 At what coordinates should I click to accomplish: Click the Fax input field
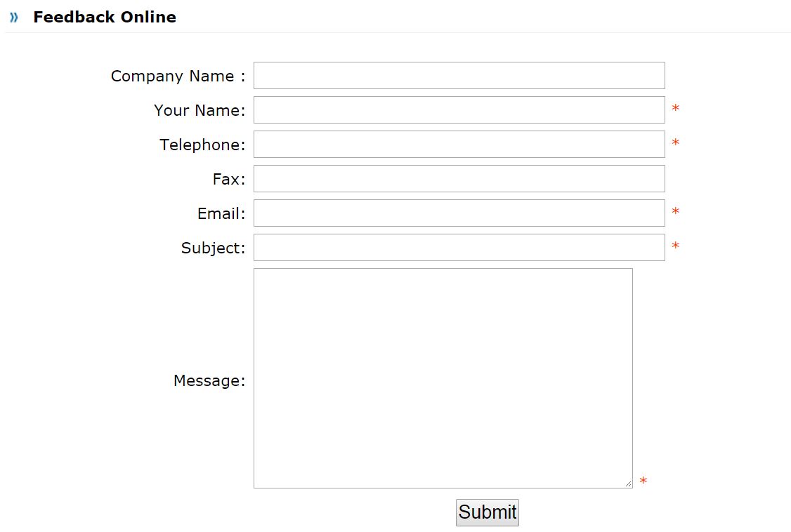click(x=459, y=179)
